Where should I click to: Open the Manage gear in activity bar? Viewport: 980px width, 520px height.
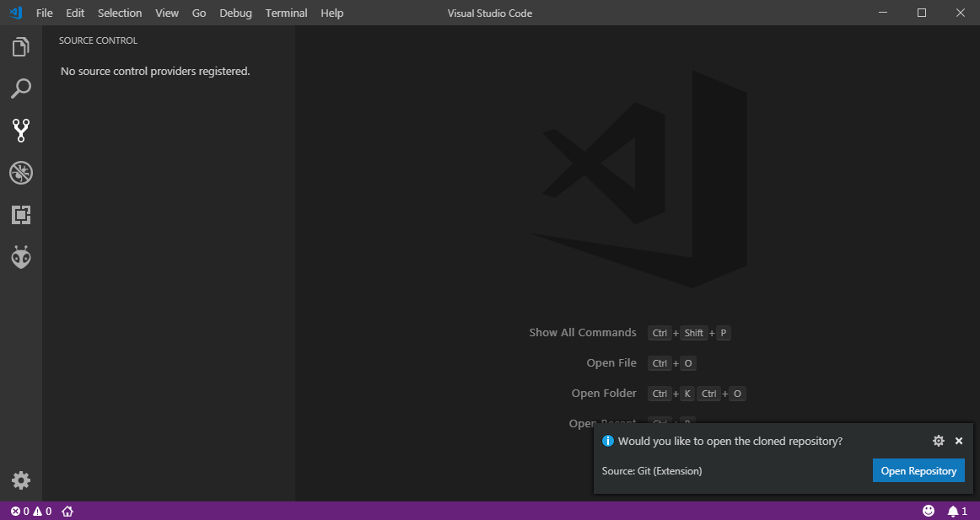click(x=20, y=480)
